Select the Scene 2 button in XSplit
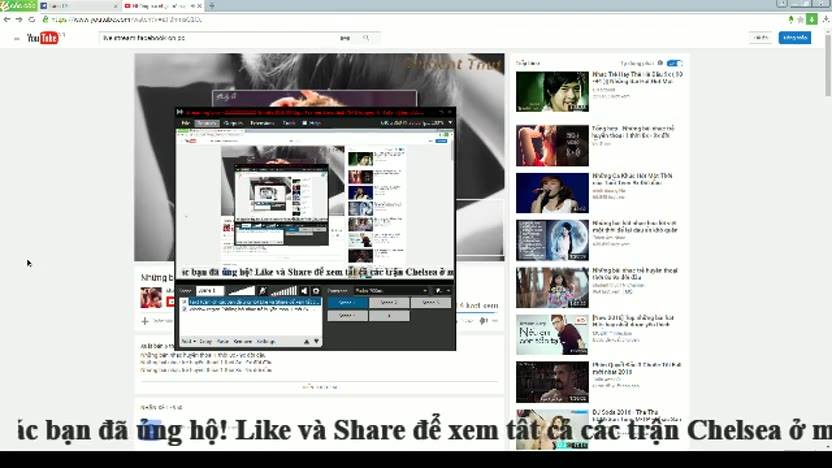Viewport: 832px width, 468px height. (x=389, y=302)
